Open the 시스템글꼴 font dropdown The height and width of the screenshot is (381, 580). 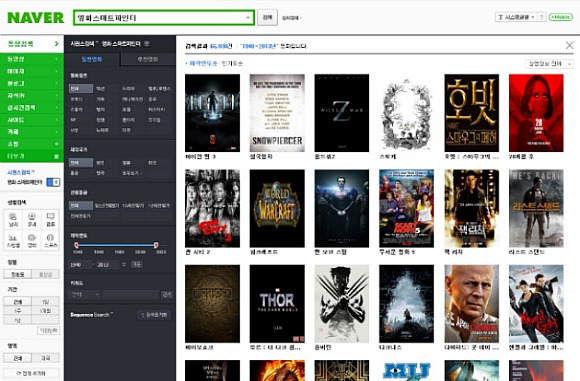(516, 17)
